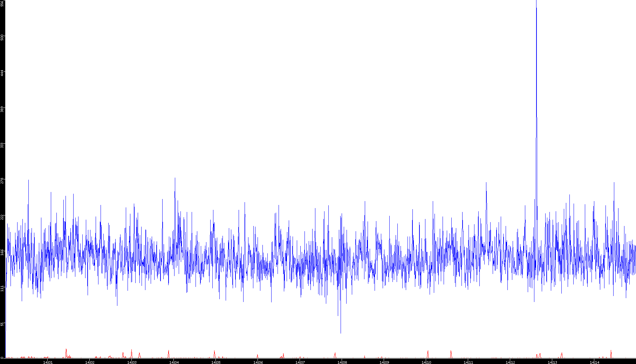Screen dimensions: 636x364
Task: Click the 500 value axis label
Action: pyautogui.click(x=2, y=37)
